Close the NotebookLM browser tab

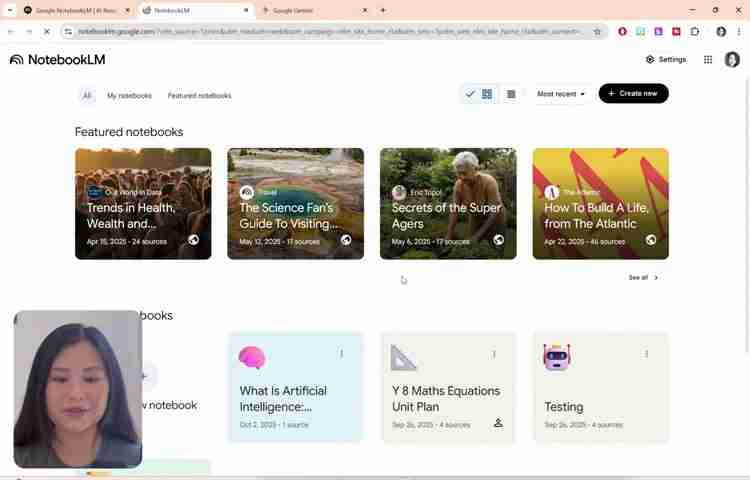[246, 10]
